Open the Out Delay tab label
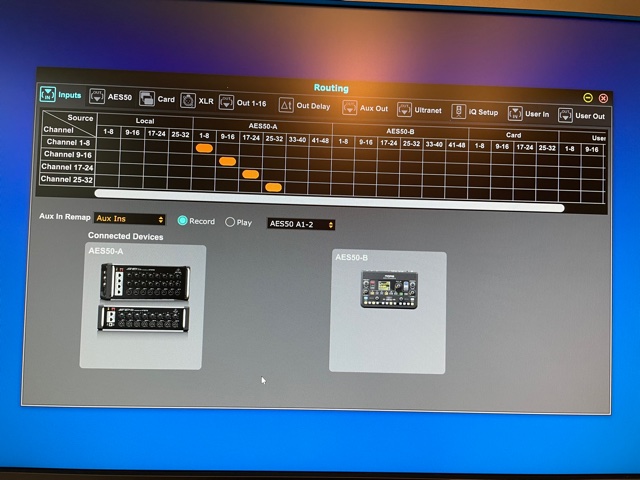Image resolution: width=640 pixels, height=480 pixels. click(313, 106)
